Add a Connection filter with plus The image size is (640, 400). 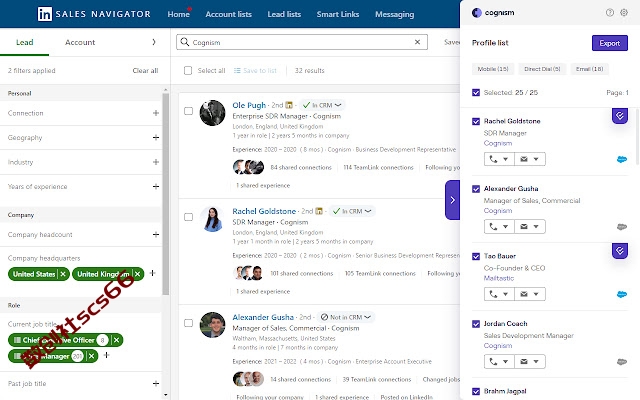(x=156, y=113)
